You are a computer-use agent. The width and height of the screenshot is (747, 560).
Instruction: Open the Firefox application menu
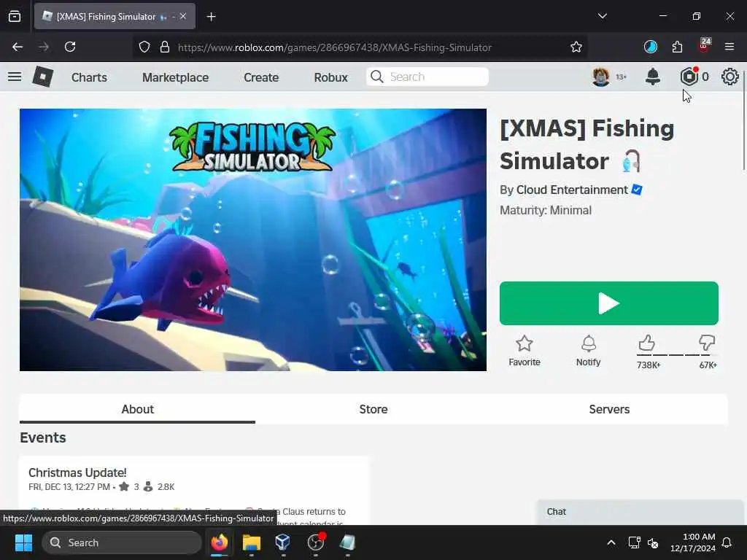729,47
